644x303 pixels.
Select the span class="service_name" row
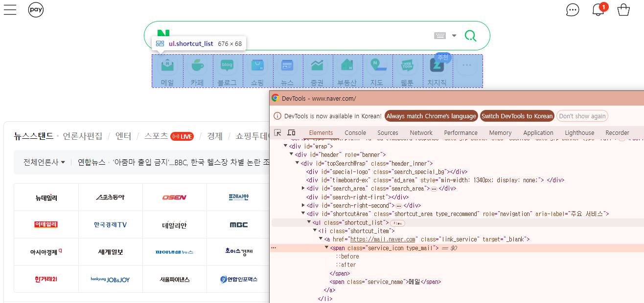(385, 282)
